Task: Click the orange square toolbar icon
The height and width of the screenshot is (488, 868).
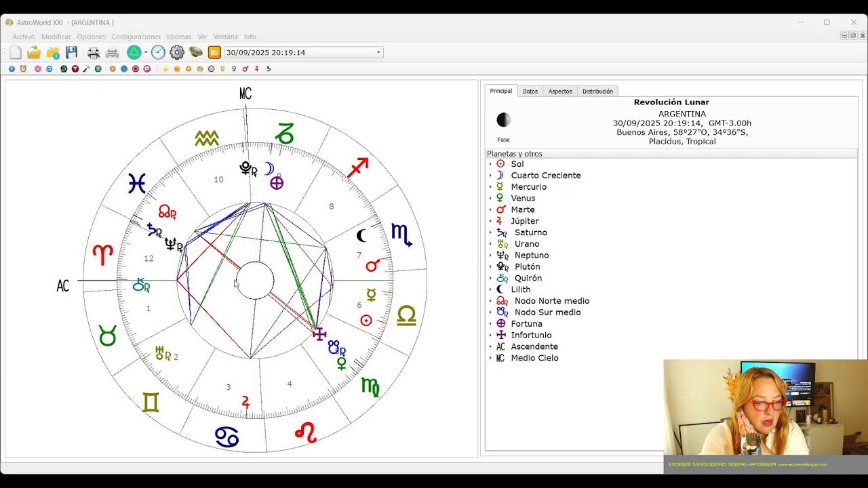Action: coord(214,52)
